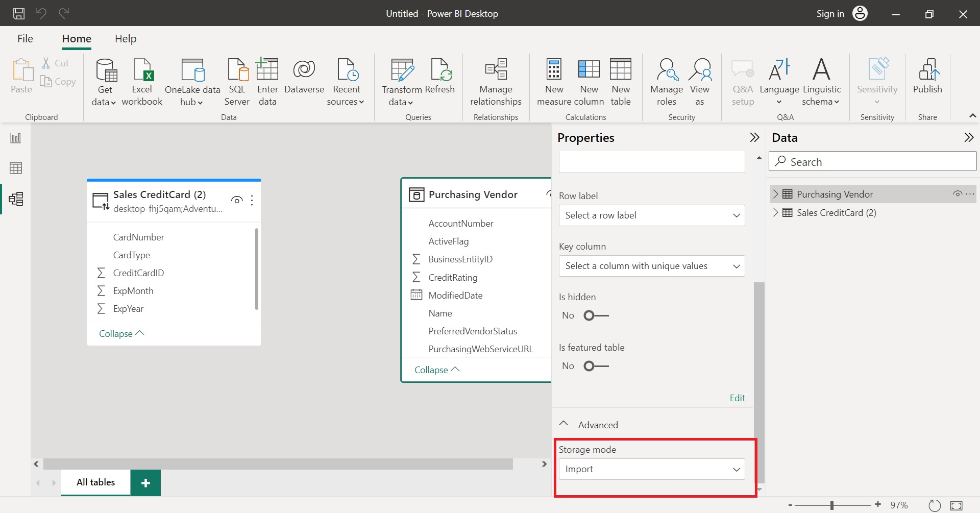Image resolution: width=980 pixels, height=513 pixels.
Task: Collapse Sales CreditCard (2) table card
Action: pos(121,333)
